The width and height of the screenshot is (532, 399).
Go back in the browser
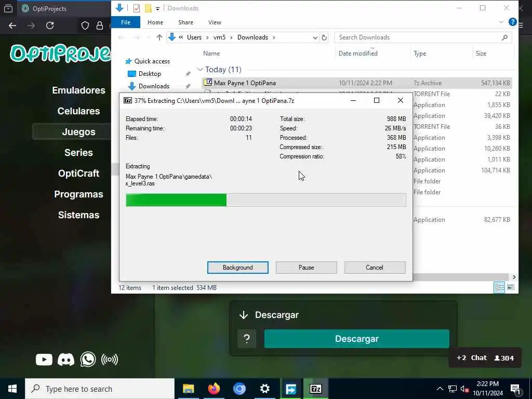coord(12,25)
